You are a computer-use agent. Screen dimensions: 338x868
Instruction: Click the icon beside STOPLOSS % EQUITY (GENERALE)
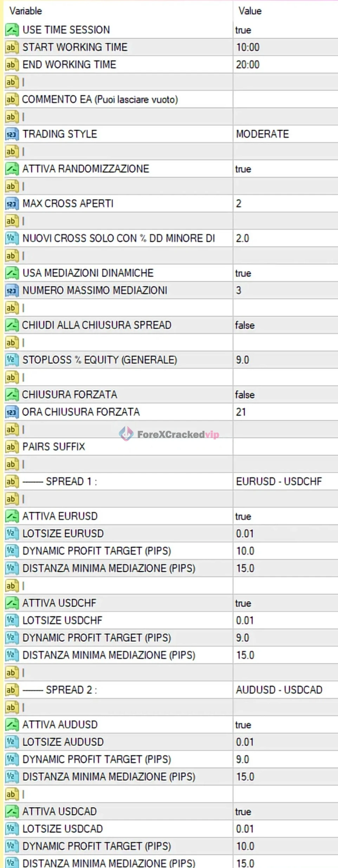point(12,360)
